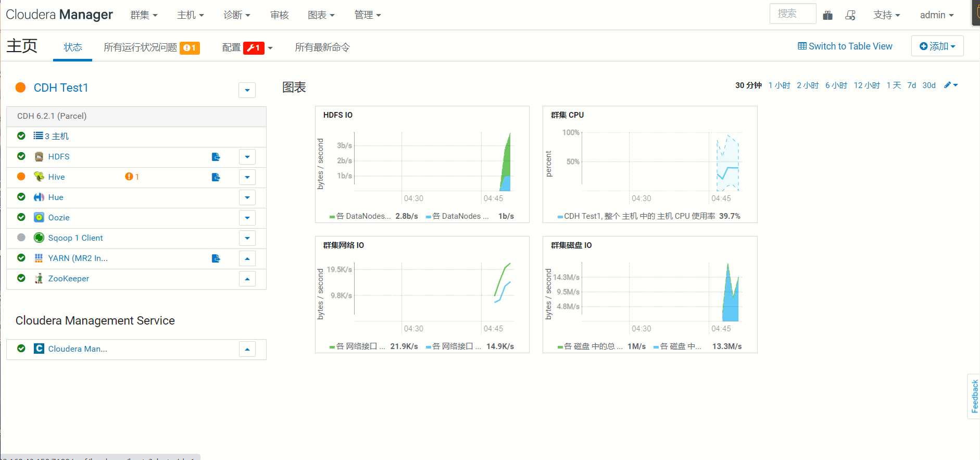Open the 群集磁盘 IO chart
This screenshot has height=460, width=980.
pyautogui.click(x=650, y=295)
